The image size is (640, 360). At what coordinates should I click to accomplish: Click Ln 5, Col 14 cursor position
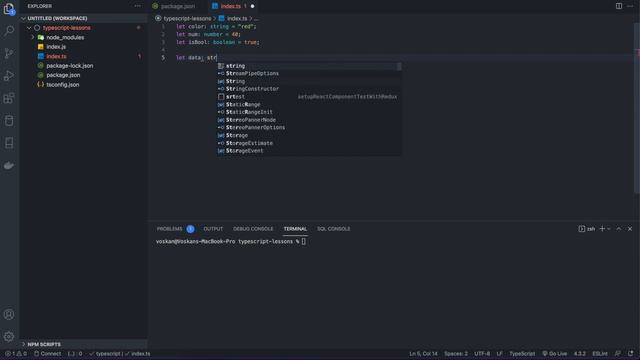point(423,353)
